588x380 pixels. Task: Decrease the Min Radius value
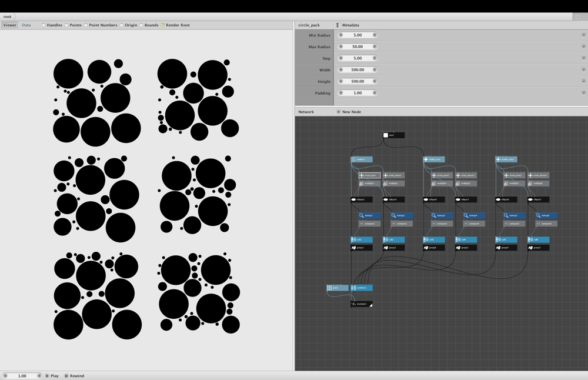[341, 35]
